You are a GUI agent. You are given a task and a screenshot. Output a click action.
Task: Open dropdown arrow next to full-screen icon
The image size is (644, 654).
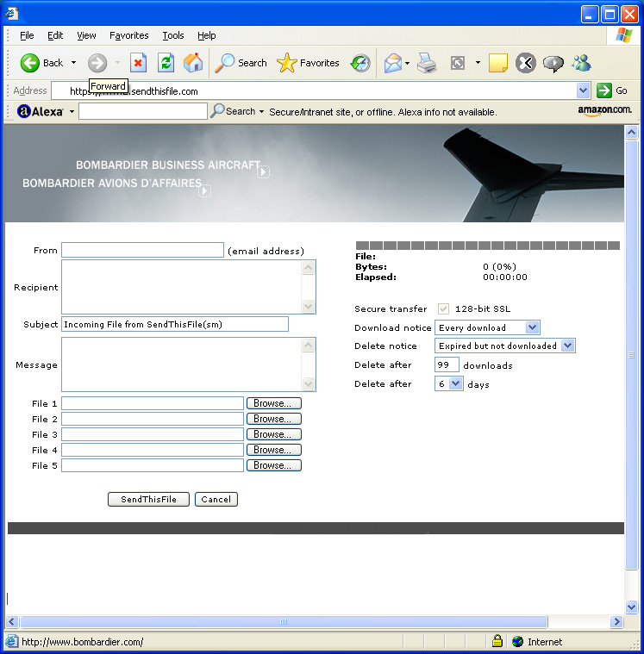coord(478,63)
